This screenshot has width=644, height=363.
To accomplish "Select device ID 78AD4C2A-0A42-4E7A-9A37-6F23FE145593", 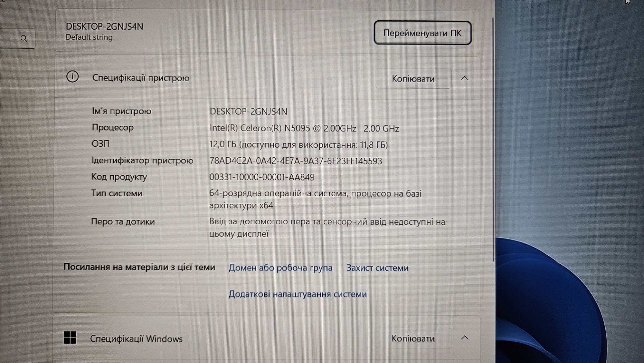I will coord(296,161).
